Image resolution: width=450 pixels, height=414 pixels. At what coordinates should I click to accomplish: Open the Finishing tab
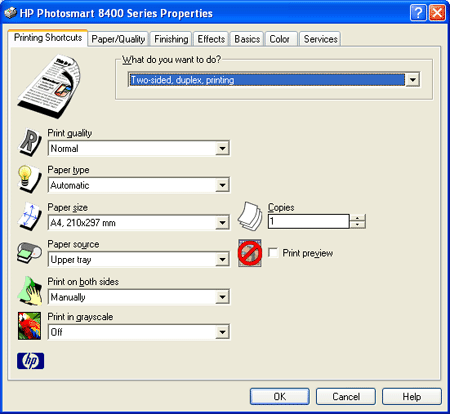coord(171,39)
